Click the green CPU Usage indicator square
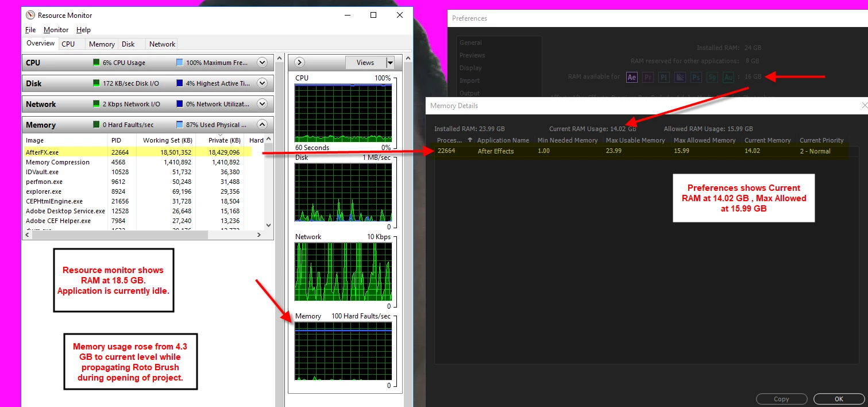The image size is (868, 407). point(97,63)
